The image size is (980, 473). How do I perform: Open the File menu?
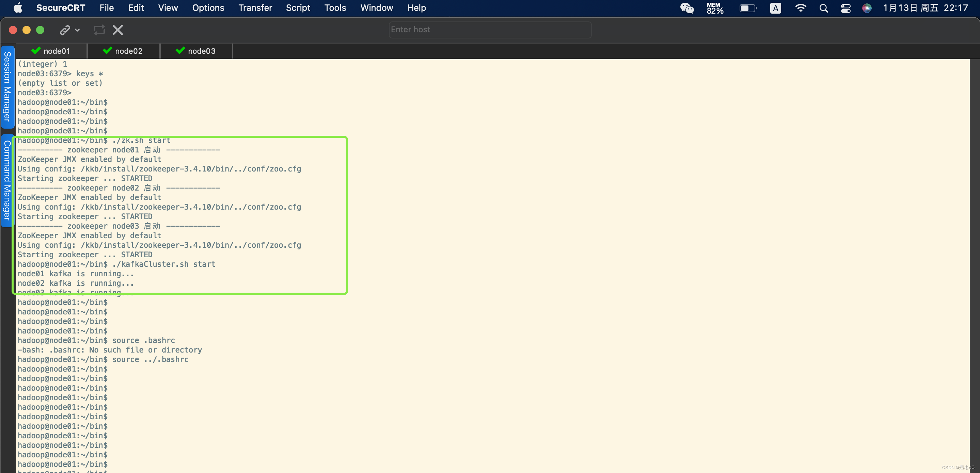click(x=107, y=7)
